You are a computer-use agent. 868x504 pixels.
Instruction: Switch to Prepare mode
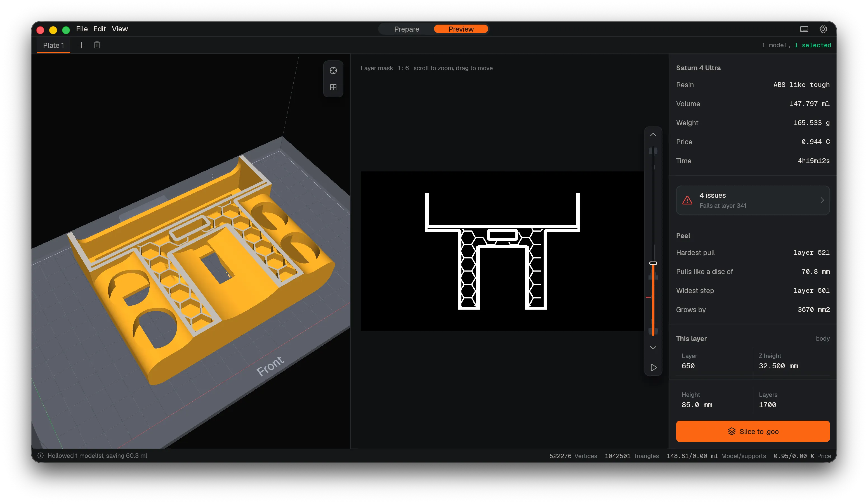pyautogui.click(x=406, y=29)
